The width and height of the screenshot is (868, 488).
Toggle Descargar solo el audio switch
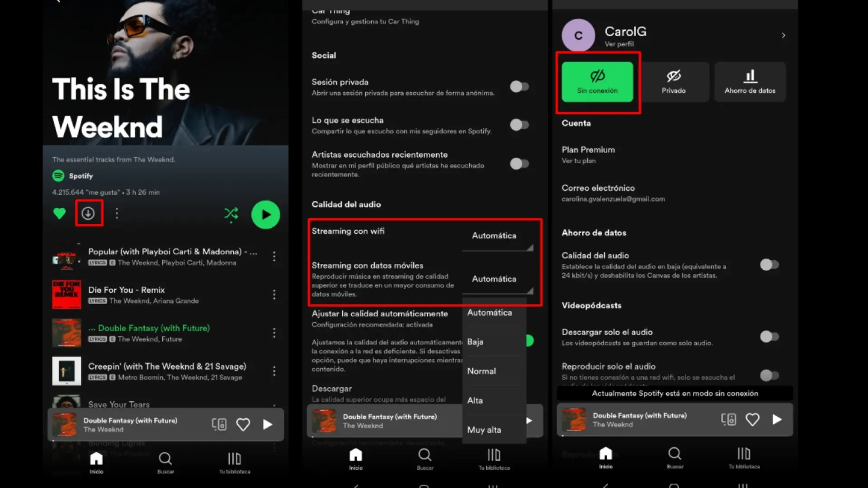point(769,337)
